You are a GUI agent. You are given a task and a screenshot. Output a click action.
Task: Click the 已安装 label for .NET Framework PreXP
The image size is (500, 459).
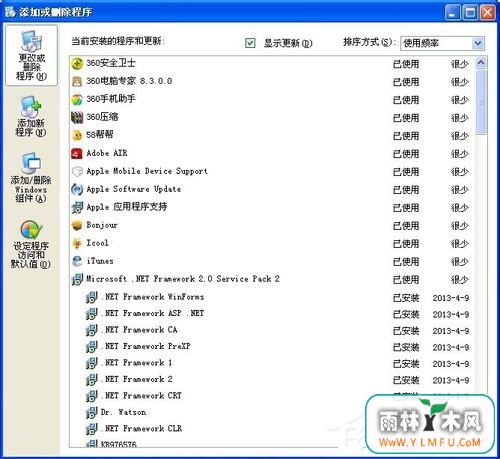pos(406,347)
